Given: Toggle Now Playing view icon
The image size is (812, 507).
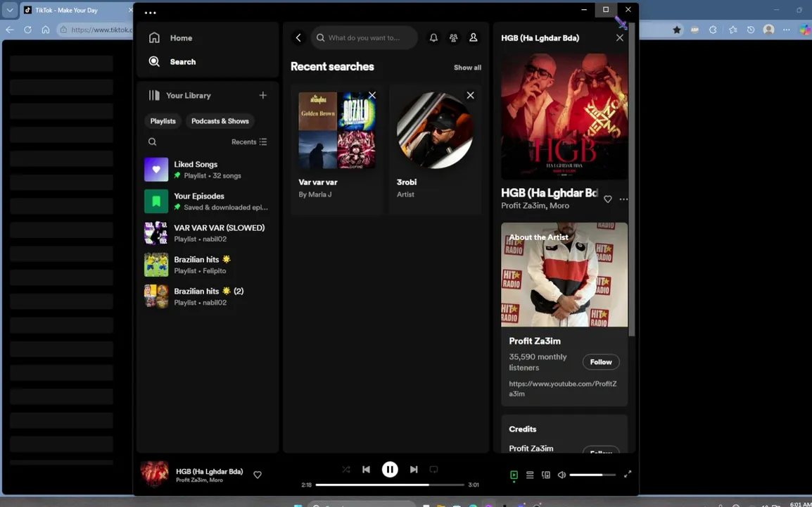Looking at the screenshot, I should point(514,475).
